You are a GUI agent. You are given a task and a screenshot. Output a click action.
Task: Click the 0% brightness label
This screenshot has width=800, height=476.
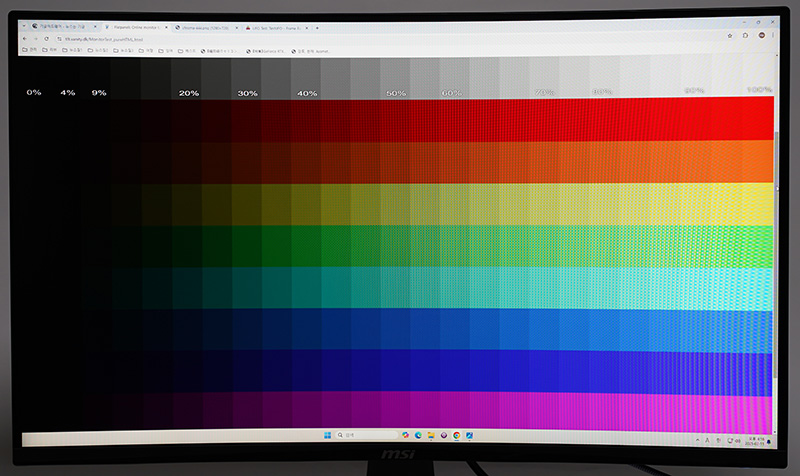(34, 92)
